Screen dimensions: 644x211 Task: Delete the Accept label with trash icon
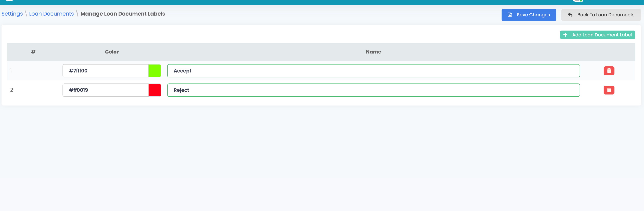[x=609, y=71]
